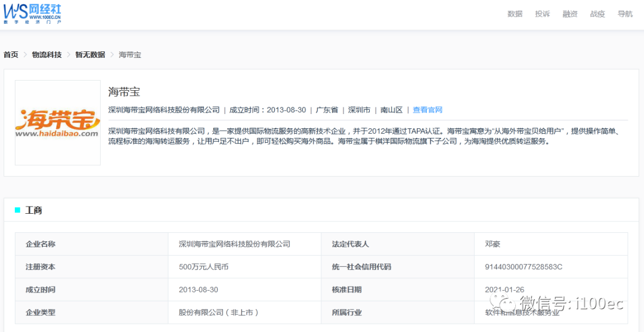Click the 500万元人民币 registered capital cell
The width and height of the screenshot is (644, 332).
pos(203,267)
